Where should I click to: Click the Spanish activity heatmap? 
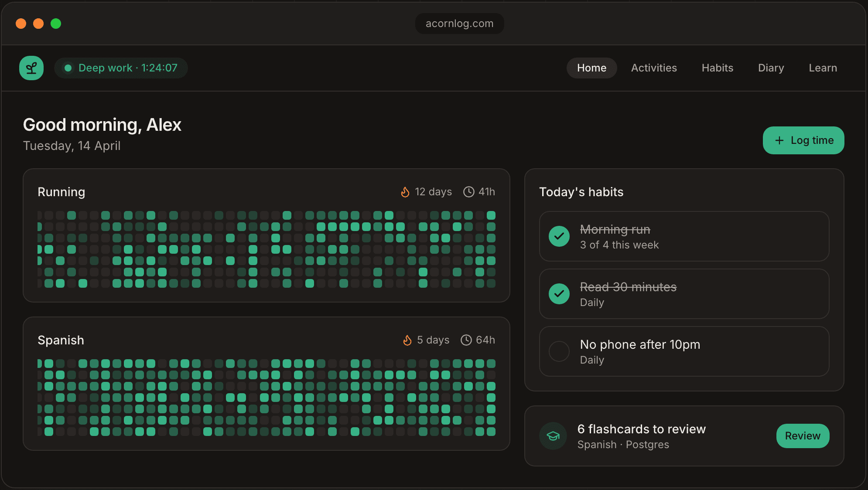[267, 398]
